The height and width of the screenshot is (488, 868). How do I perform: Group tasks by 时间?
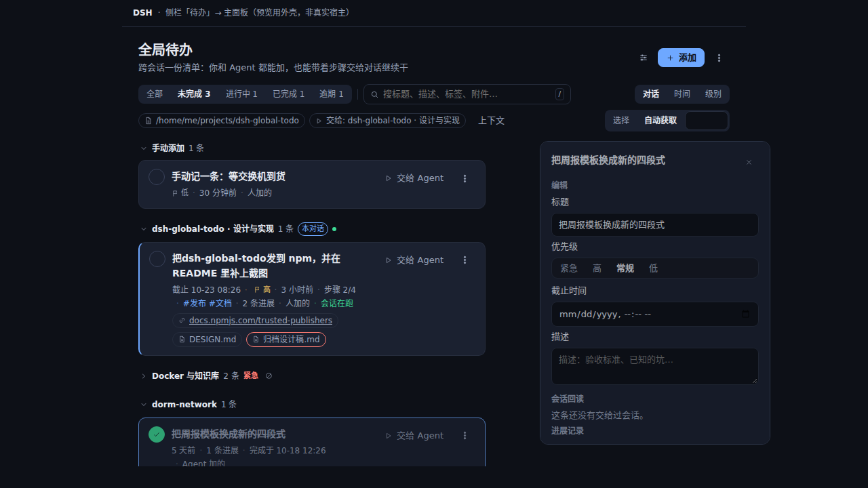click(x=682, y=94)
